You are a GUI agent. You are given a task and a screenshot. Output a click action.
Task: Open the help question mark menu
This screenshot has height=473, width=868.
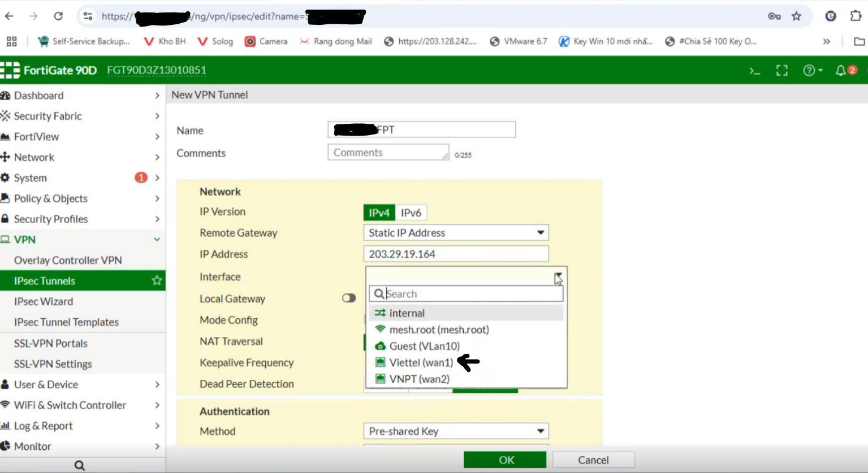[x=812, y=71]
